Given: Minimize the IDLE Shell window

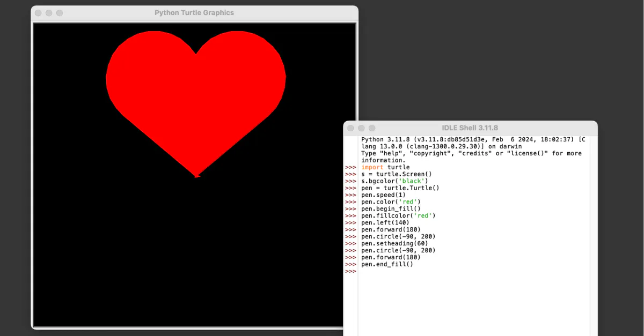Looking at the screenshot, I should click(361, 128).
